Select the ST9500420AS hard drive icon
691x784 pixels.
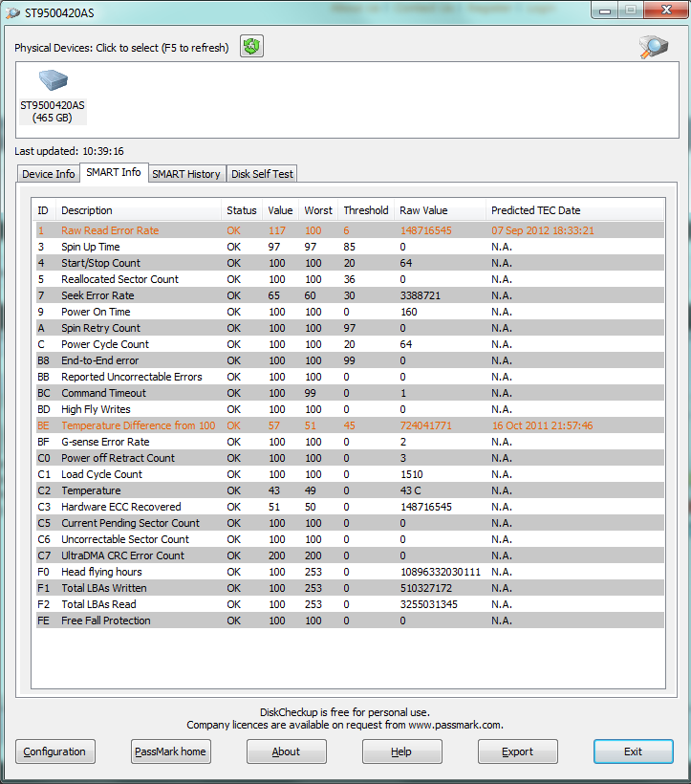tap(53, 80)
